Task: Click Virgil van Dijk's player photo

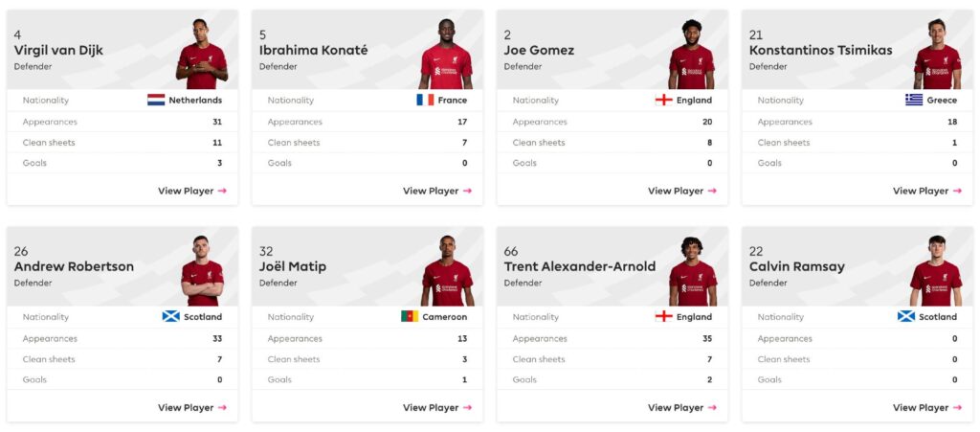Action: pos(202,56)
